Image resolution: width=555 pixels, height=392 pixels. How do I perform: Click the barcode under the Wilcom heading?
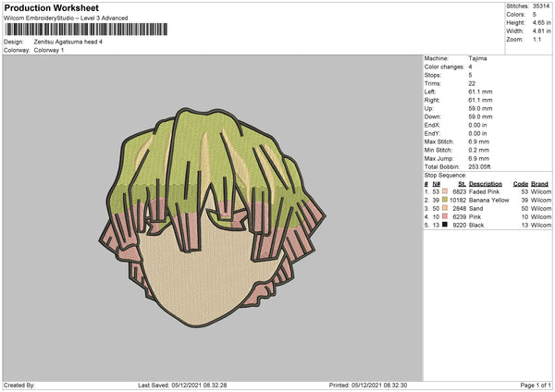coord(86,30)
